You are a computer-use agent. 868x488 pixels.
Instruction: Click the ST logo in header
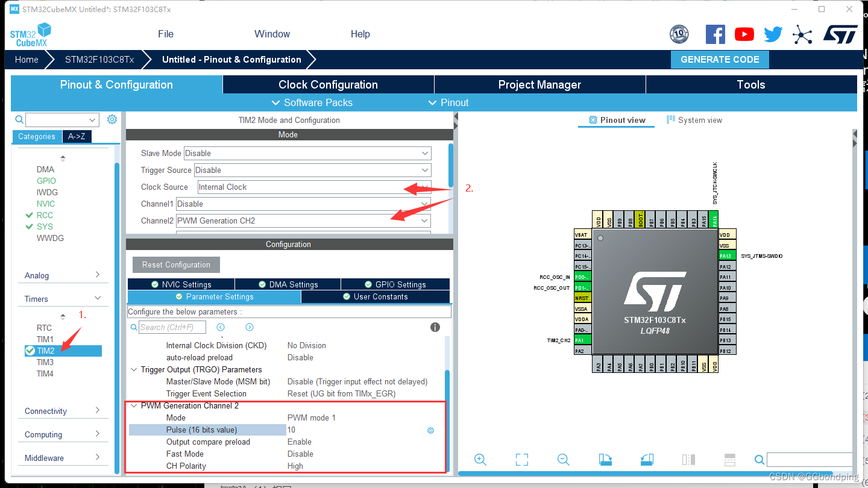click(x=841, y=34)
